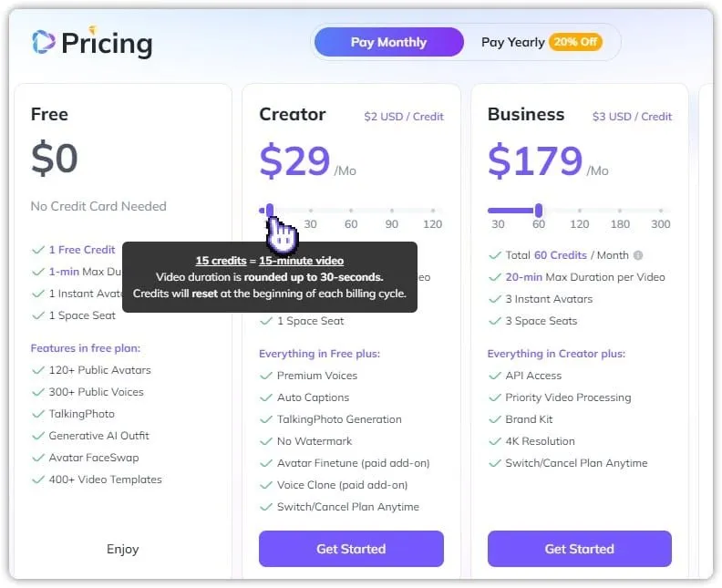Select 120 on the Business credits slider

[580, 211]
